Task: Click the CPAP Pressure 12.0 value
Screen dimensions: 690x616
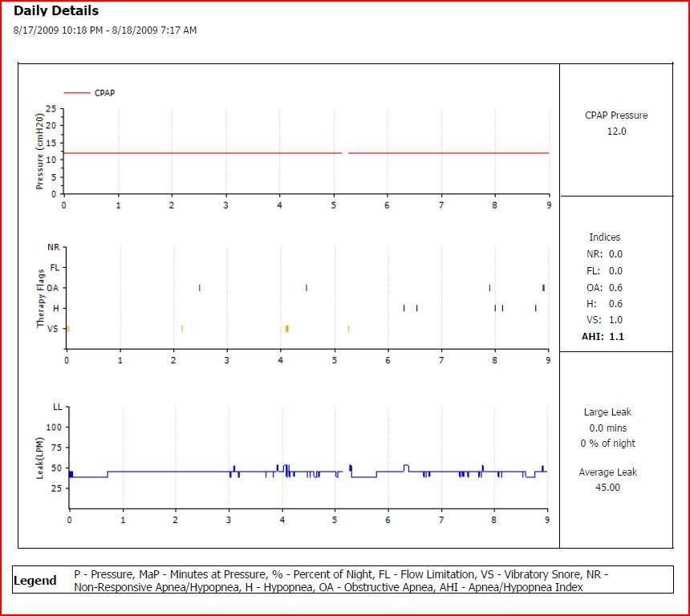Action: tap(615, 132)
